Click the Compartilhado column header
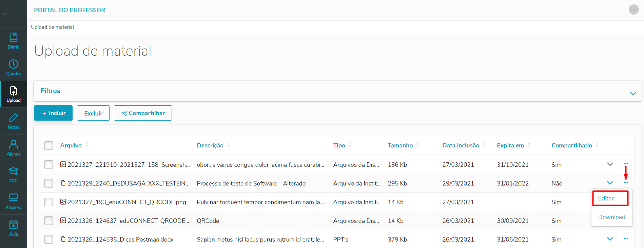The width and height of the screenshot is (644, 248). 572,145
